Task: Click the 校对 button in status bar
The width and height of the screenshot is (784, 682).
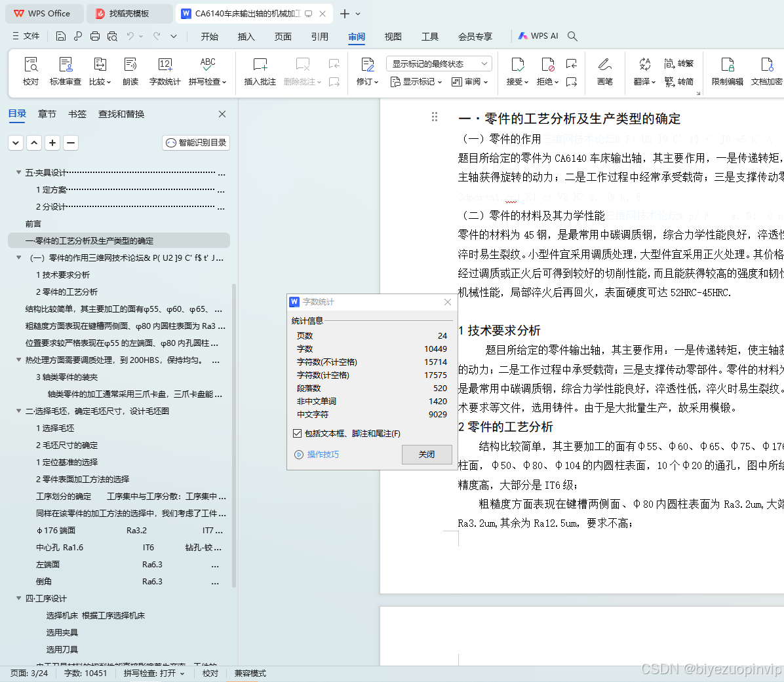Action: [210, 673]
